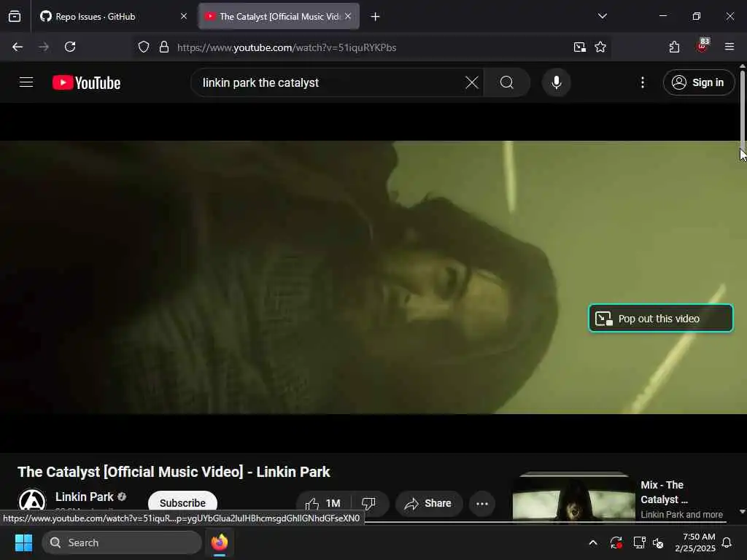Image resolution: width=747 pixels, height=560 pixels.
Task: Open the Linkin Park channel avatar
Action: pyautogui.click(x=32, y=502)
